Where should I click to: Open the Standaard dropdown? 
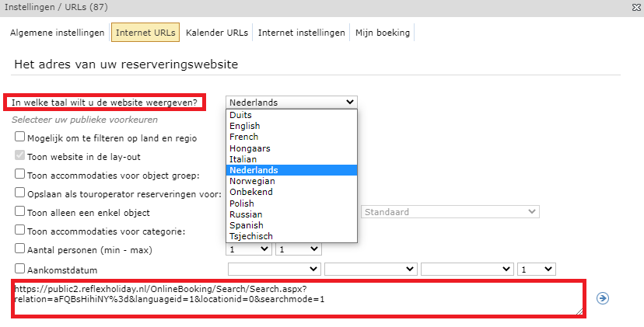450,212
